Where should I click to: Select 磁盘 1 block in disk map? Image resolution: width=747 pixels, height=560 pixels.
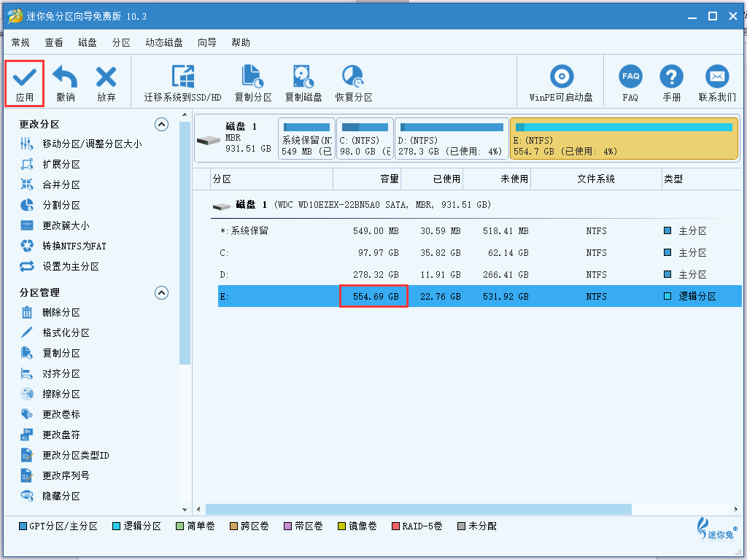(x=236, y=139)
